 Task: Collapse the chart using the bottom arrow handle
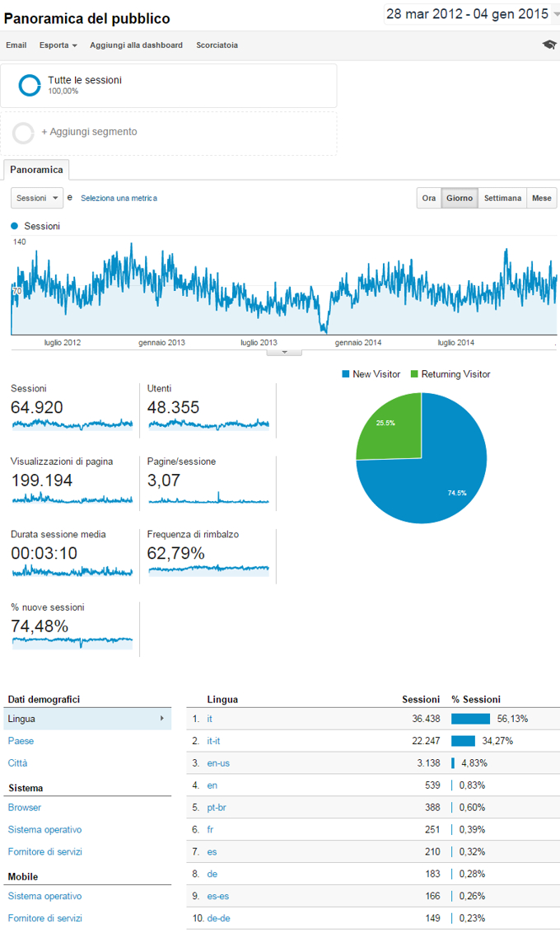(284, 352)
